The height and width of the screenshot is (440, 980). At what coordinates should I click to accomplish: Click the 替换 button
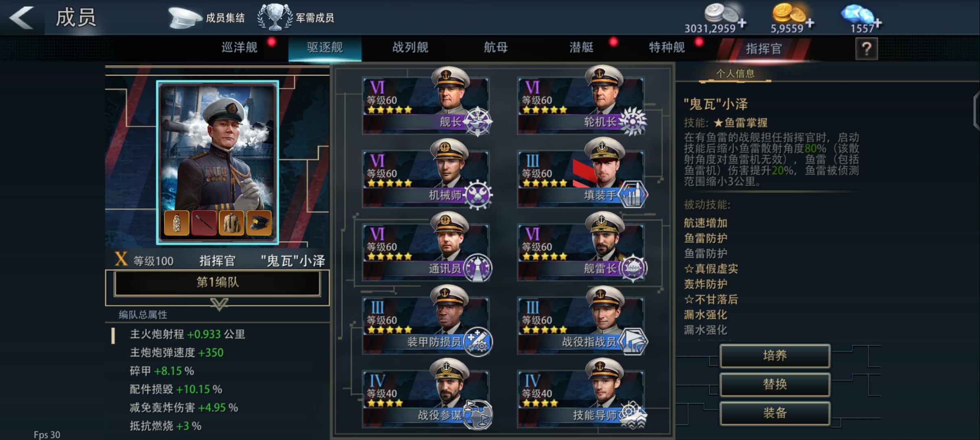coord(775,385)
